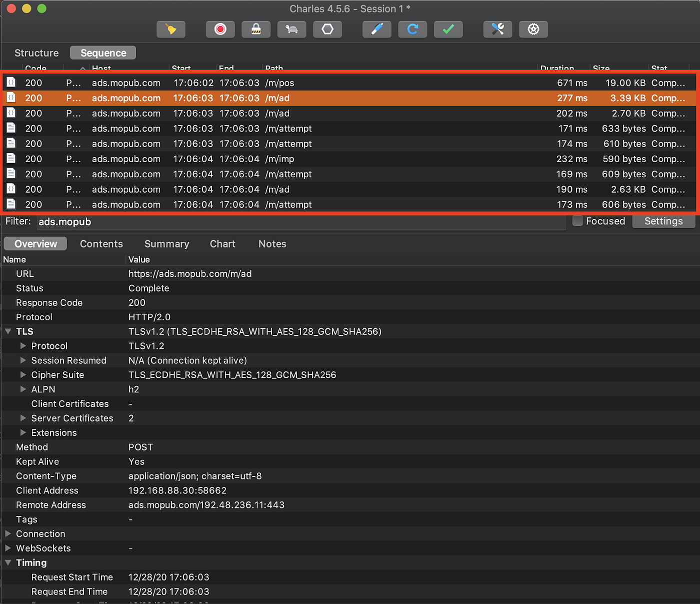Open the Notes tab

pos(272,244)
